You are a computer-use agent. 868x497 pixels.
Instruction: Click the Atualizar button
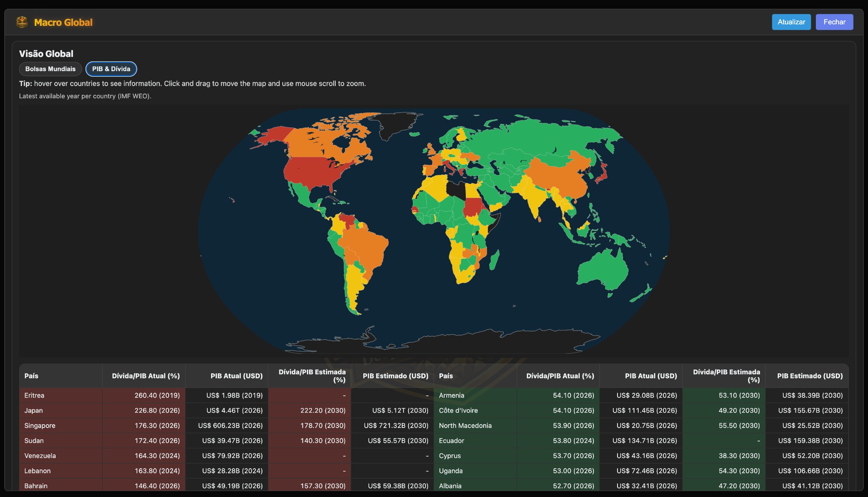point(791,22)
